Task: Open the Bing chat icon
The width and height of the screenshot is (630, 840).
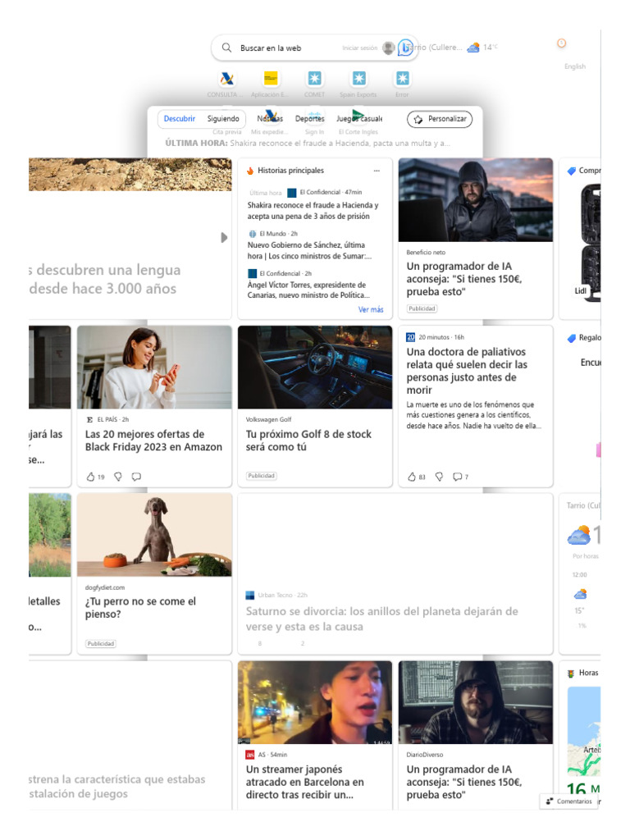Action: click(x=405, y=47)
